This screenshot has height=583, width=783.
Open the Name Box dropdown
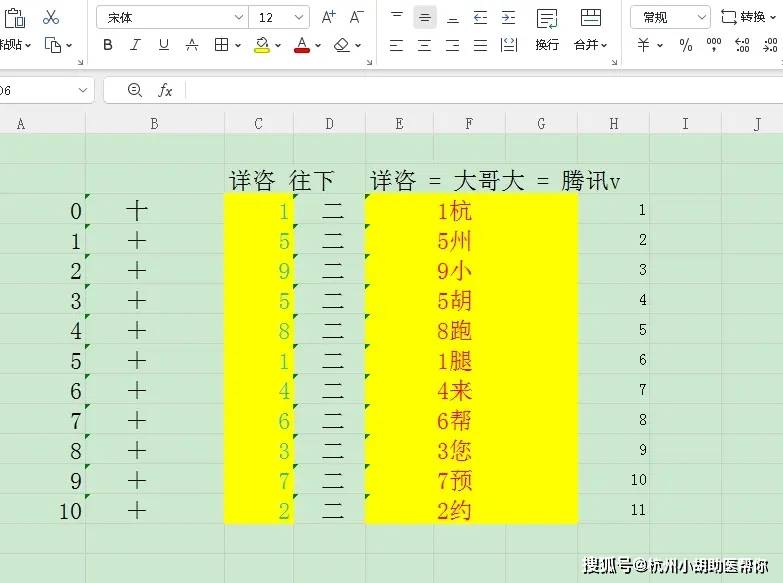(x=83, y=90)
